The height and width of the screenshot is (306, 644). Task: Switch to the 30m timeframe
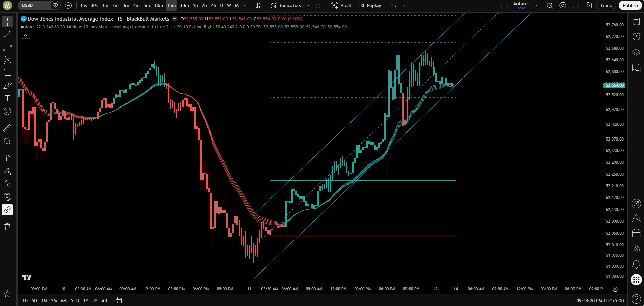[184, 5]
